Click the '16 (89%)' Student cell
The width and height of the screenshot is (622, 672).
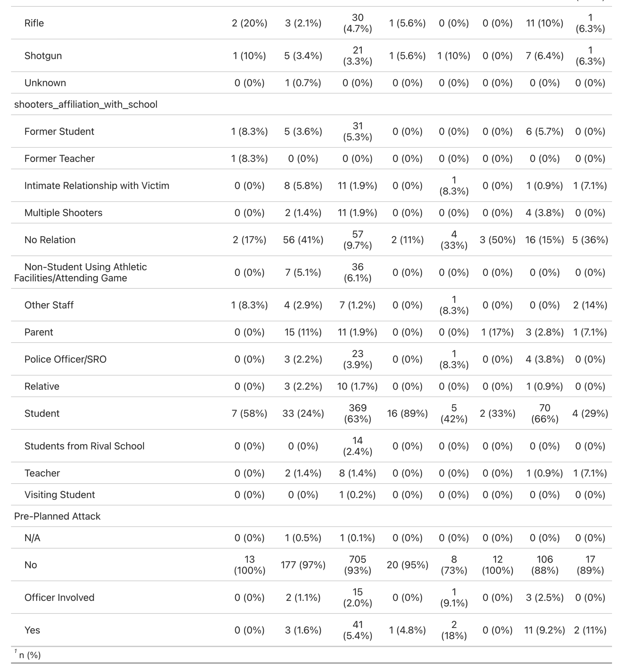click(407, 413)
